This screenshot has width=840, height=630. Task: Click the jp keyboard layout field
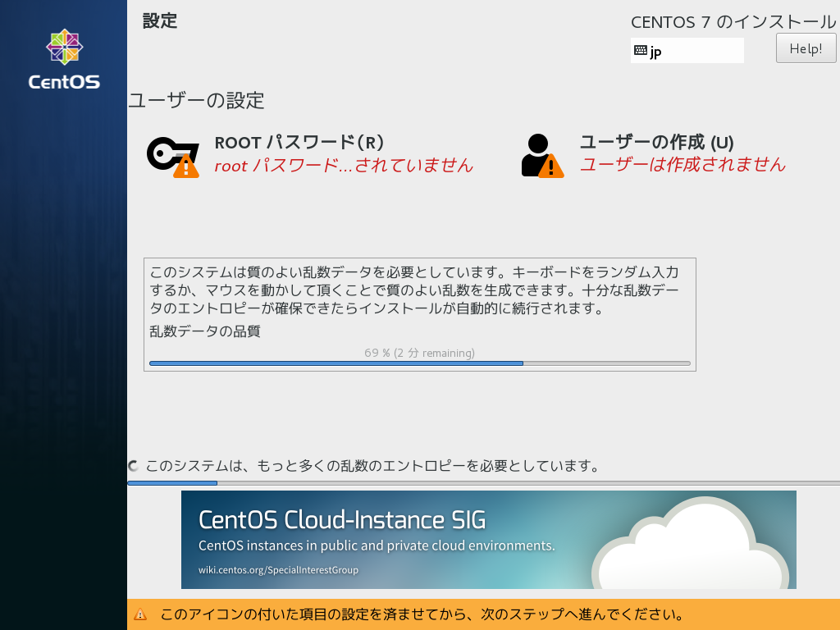coord(687,50)
